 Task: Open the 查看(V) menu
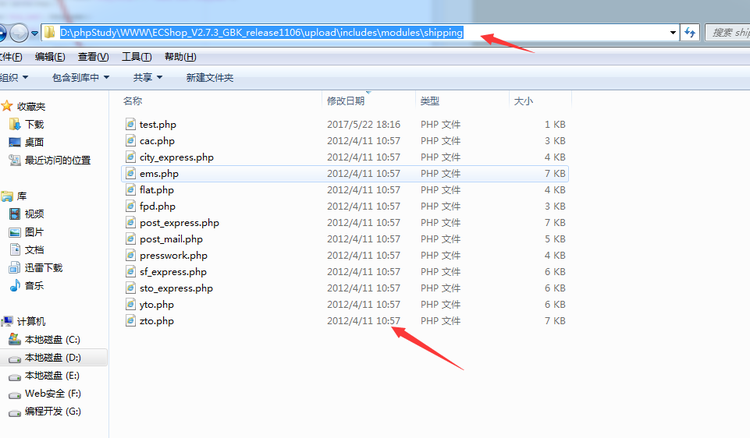click(x=93, y=57)
